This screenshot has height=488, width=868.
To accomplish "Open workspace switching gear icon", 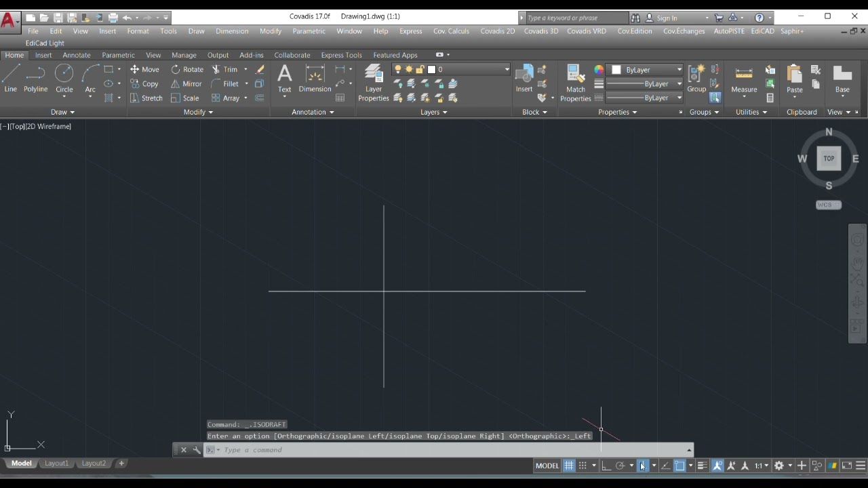I will pyautogui.click(x=779, y=466).
